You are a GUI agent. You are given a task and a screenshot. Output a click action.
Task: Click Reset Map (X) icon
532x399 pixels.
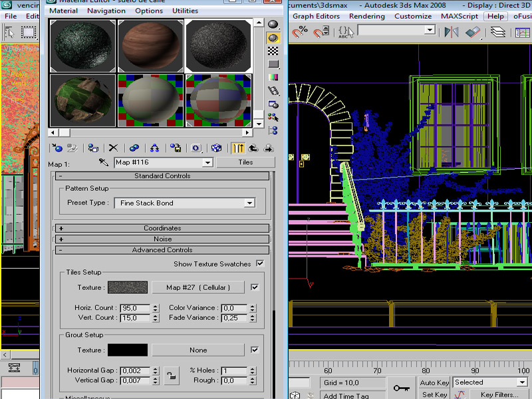pyautogui.click(x=113, y=148)
